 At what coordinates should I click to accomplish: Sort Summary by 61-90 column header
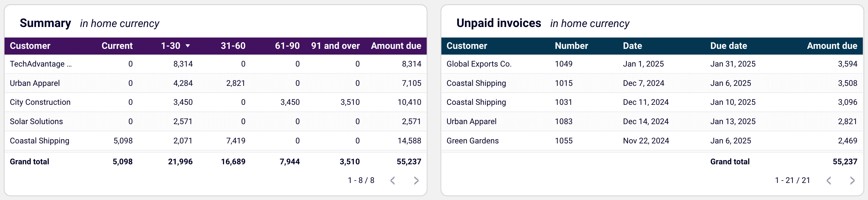[x=287, y=46]
